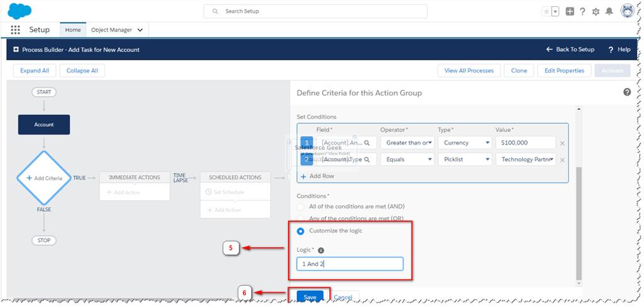Viewport: 644px width, 306px height.
Task: Click the favorites star icon
Action: pos(547,11)
